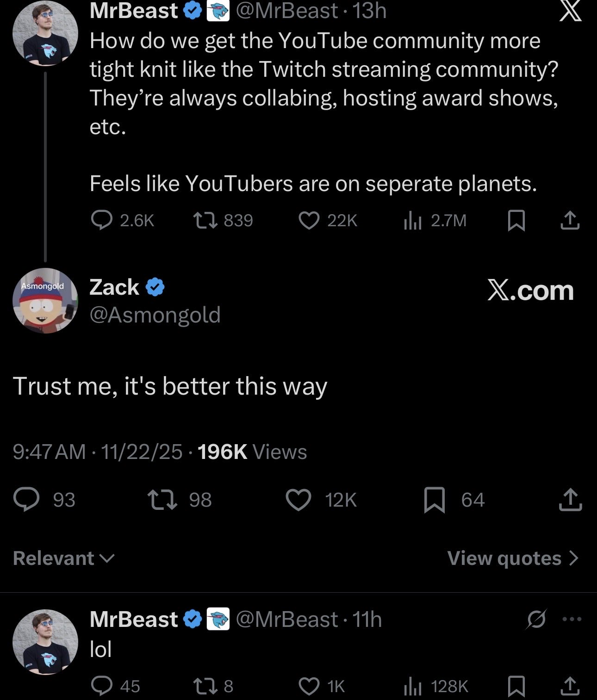The height and width of the screenshot is (700, 597).
Task: Open the @Asmongold handle
Action: [x=155, y=315]
